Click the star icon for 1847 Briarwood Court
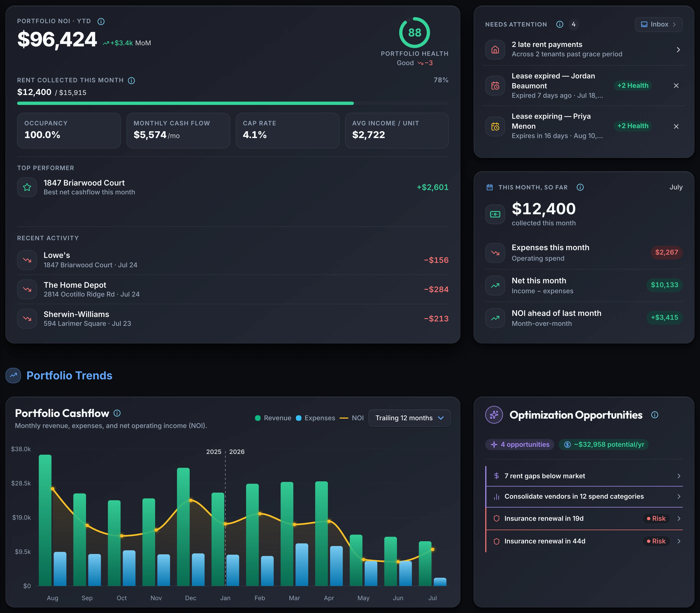Image resolution: width=700 pixels, height=613 pixels. pos(27,187)
